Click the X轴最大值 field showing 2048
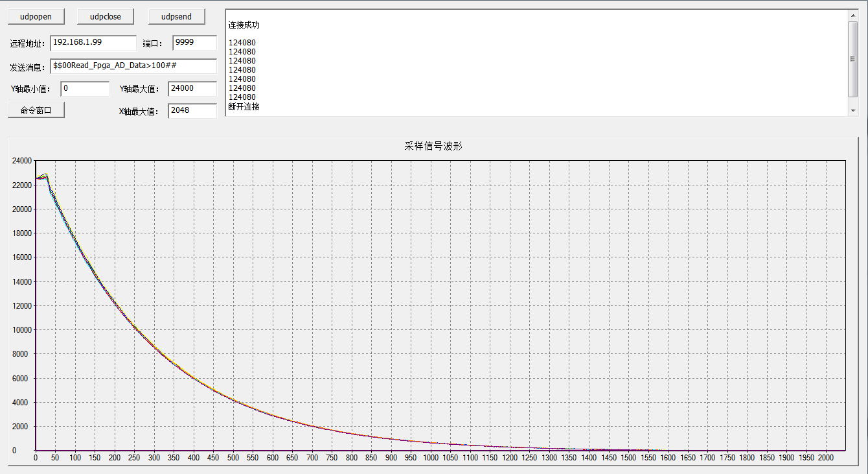 pyautogui.click(x=192, y=111)
